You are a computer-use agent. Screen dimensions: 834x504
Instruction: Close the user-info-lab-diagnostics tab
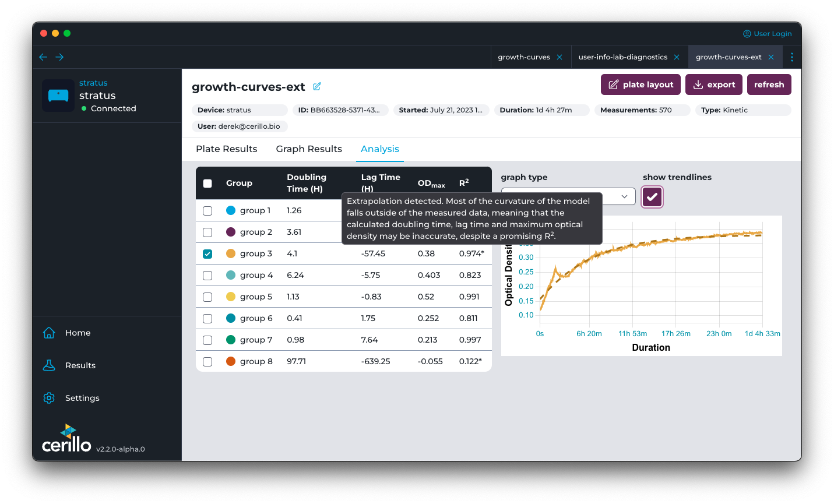coord(677,57)
